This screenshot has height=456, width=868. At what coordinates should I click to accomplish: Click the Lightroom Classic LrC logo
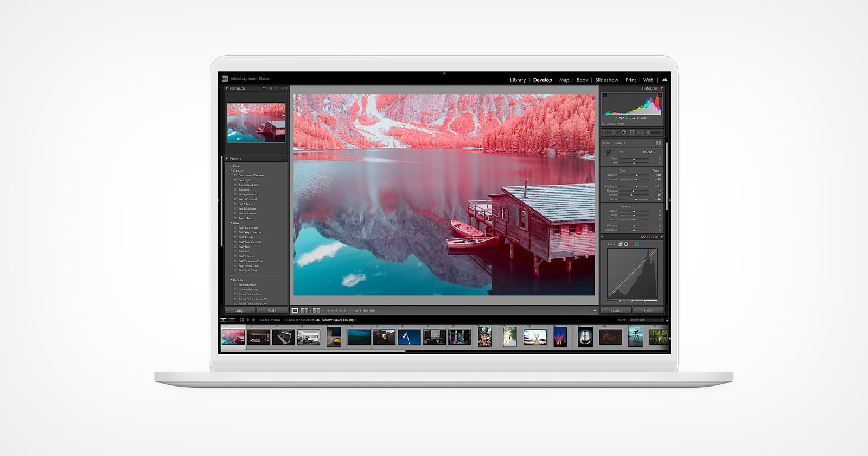(225, 79)
